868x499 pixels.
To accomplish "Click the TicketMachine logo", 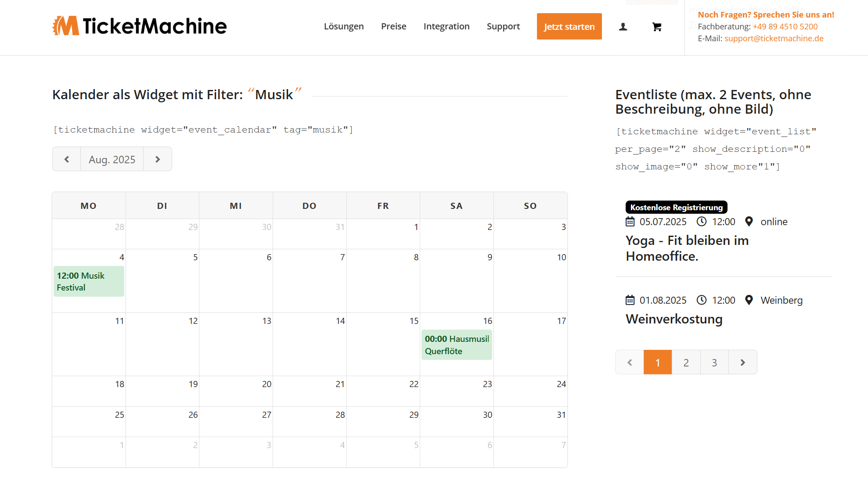I will click(140, 26).
